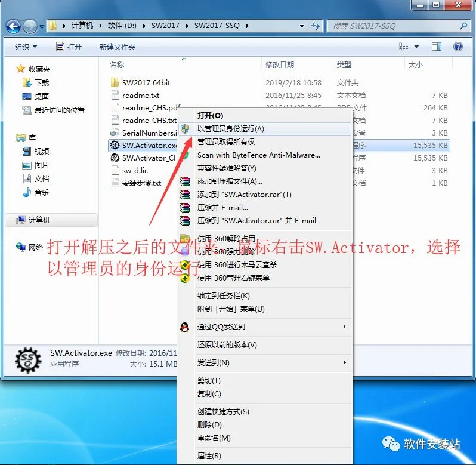Choose 复制(C) in context menu

coord(265,393)
